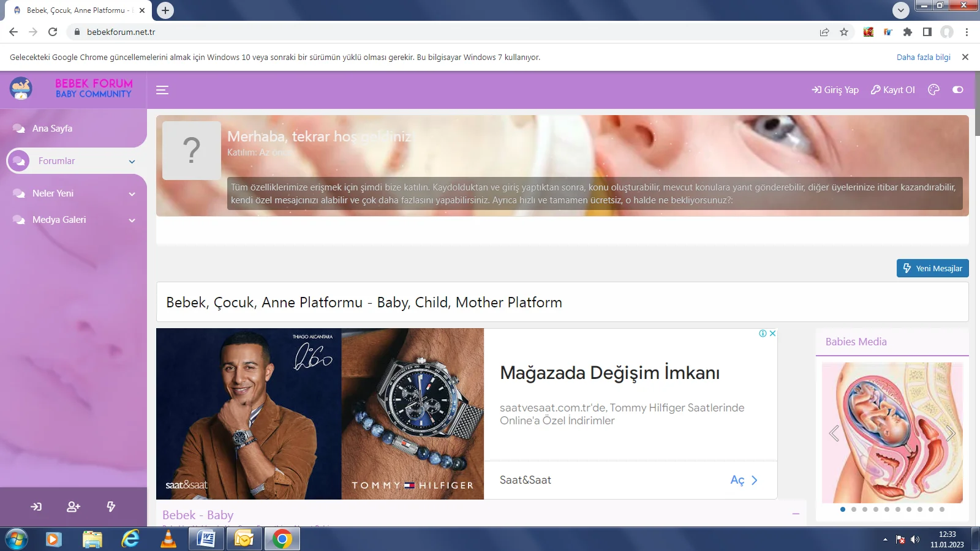Image resolution: width=980 pixels, height=551 pixels.
Task: Open Forumlar in the sidebar
Action: [x=56, y=161]
